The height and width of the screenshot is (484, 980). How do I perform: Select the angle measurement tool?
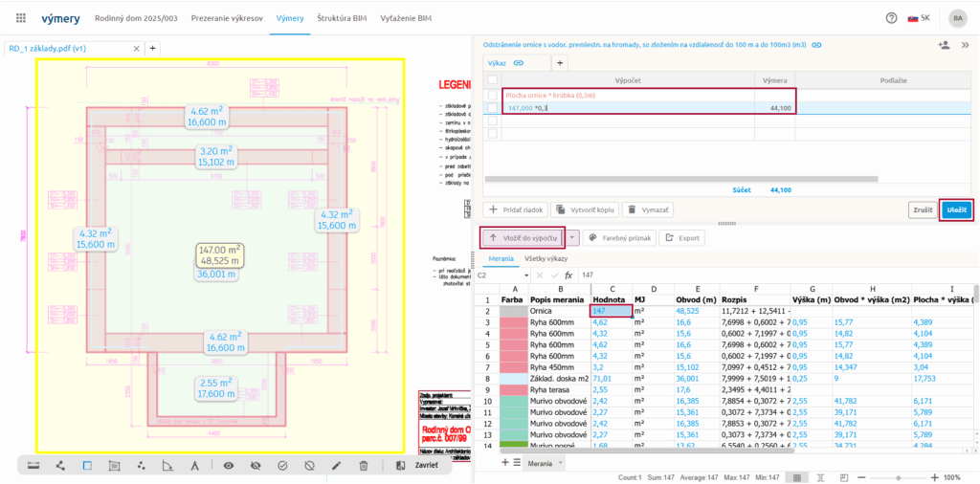(x=167, y=466)
